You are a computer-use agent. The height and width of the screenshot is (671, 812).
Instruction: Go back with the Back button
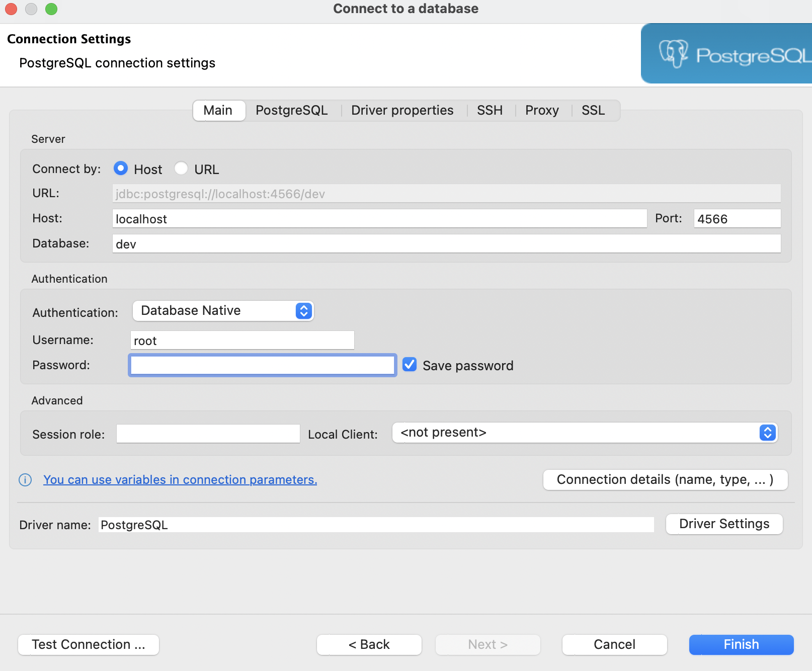coord(369,645)
